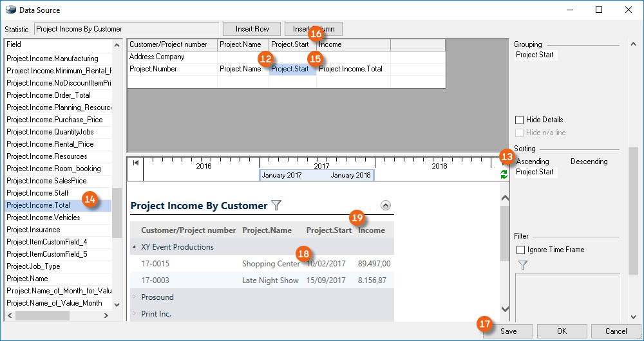Check the Ignore Time Frame option
Screen dimensions: 644x341
[x=521, y=250]
